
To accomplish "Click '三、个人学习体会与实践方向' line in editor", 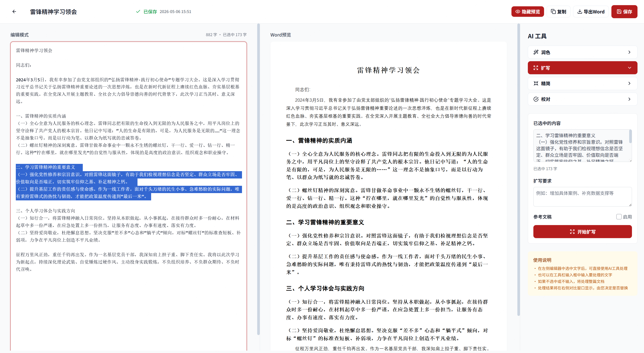I will click(x=45, y=211).
